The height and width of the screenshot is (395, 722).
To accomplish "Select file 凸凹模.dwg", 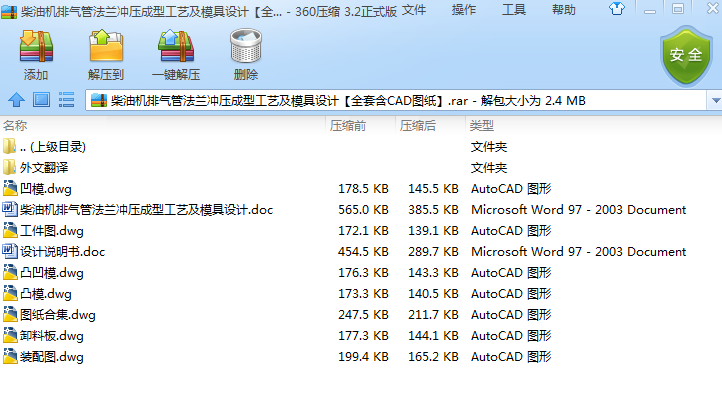I will point(52,273).
